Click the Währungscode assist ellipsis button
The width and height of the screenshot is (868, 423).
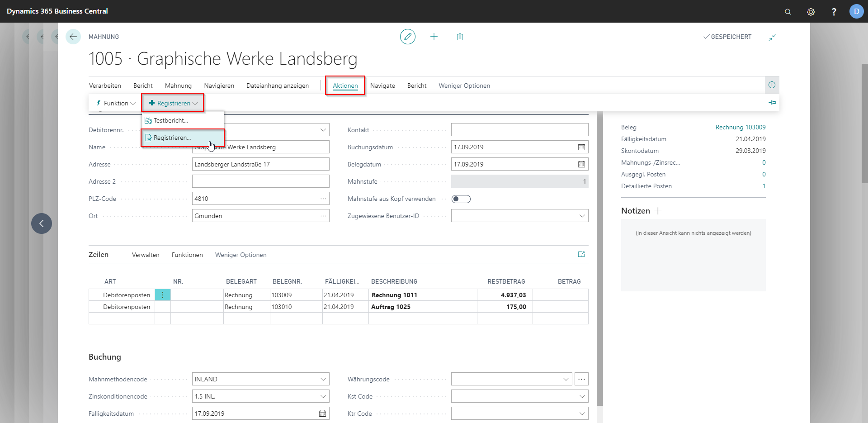coord(581,379)
